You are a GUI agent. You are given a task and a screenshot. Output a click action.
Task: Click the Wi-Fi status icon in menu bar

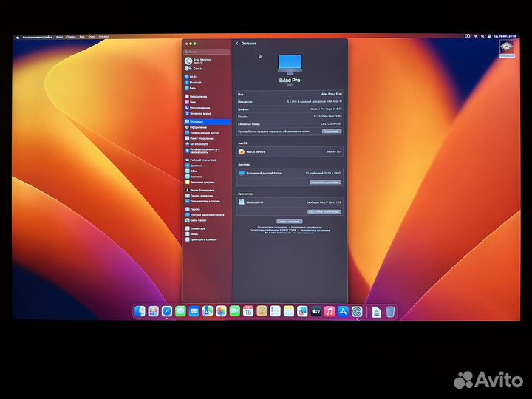tap(476, 36)
